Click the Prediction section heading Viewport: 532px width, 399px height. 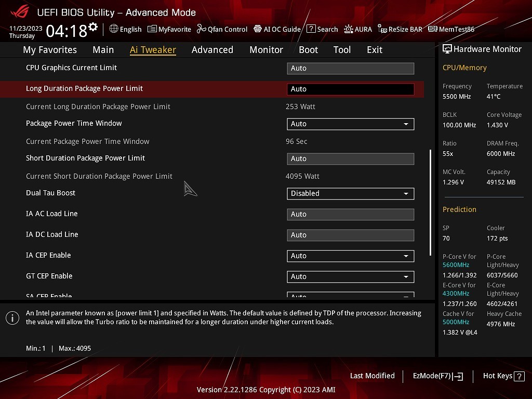coord(459,209)
